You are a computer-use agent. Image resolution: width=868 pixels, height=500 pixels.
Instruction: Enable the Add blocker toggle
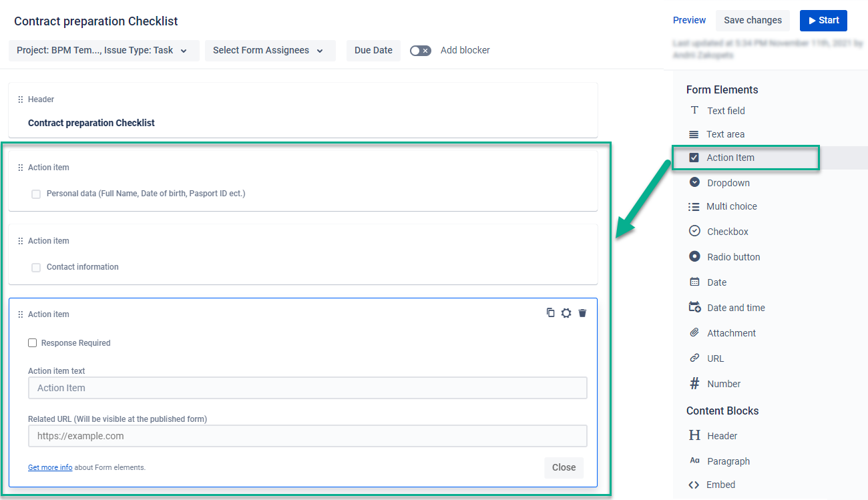click(x=420, y=50)
